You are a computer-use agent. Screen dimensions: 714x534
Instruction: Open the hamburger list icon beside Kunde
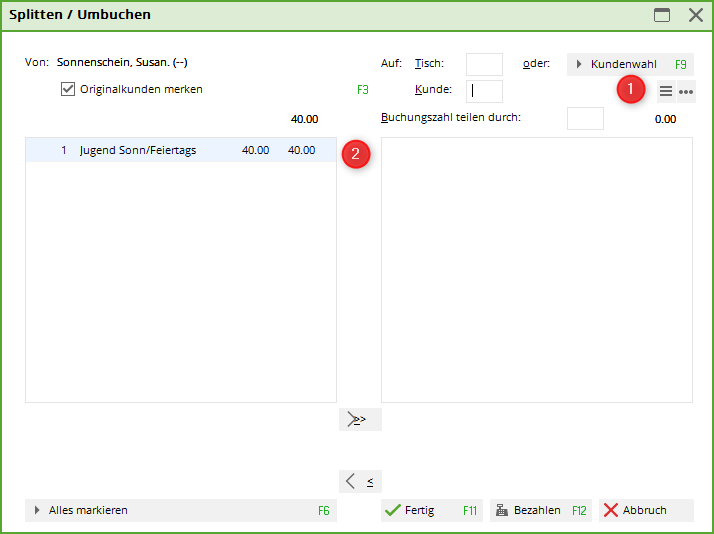click(x=666, y=92)
